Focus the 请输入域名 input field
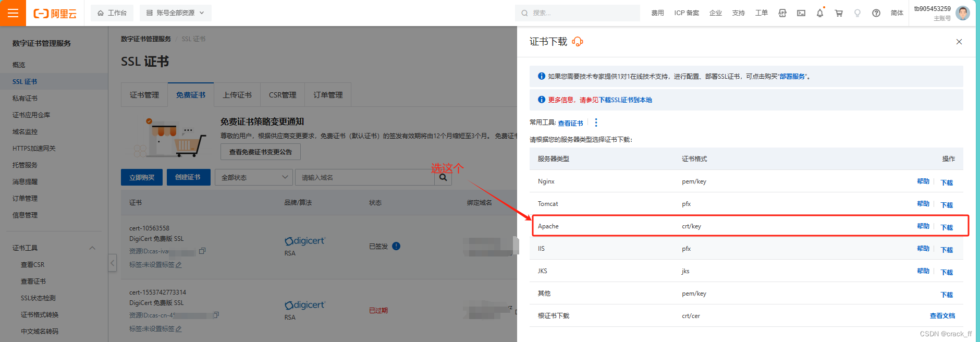 click(x=365, y=177)
